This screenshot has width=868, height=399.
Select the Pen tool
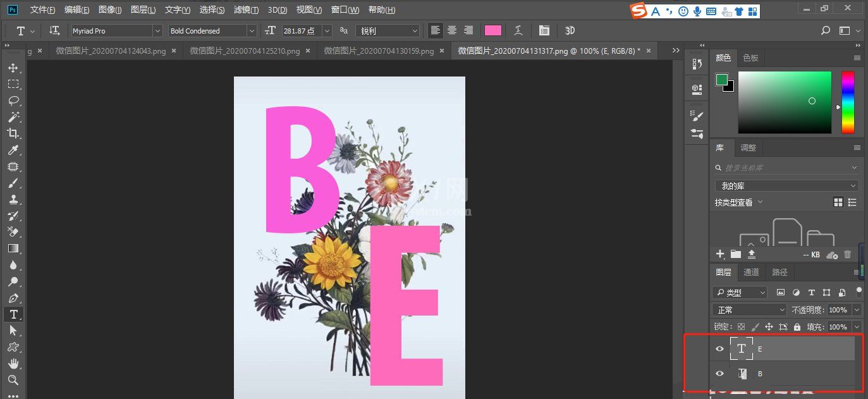tap(13, 298)
